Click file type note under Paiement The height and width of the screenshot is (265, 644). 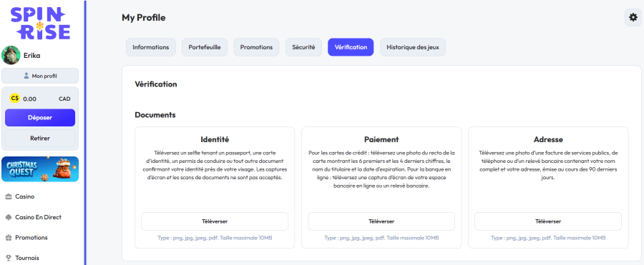point(381,238)
